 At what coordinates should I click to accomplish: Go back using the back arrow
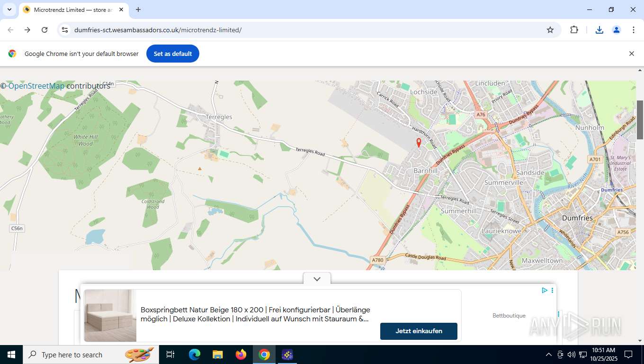click(x=10, y=30)
